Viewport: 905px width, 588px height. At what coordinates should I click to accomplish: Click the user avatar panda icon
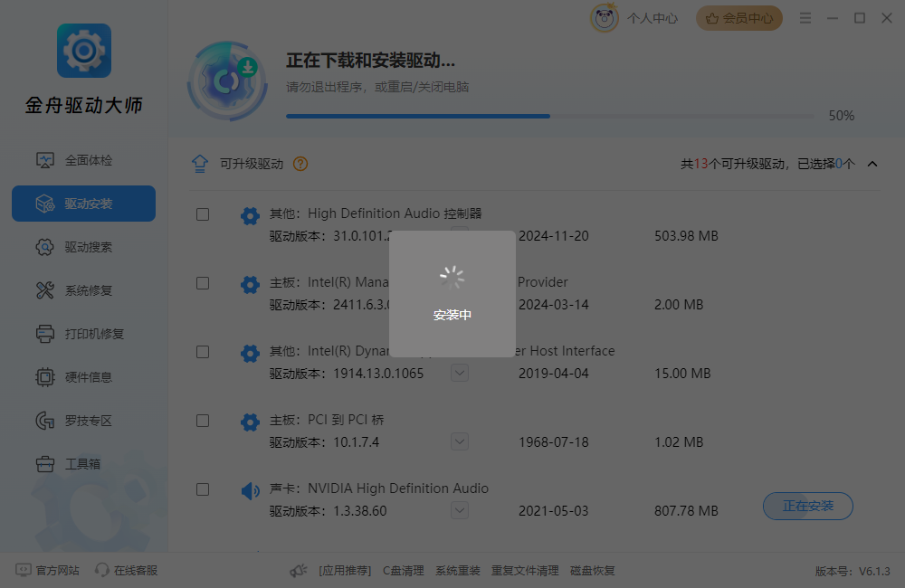click(605, 18)
